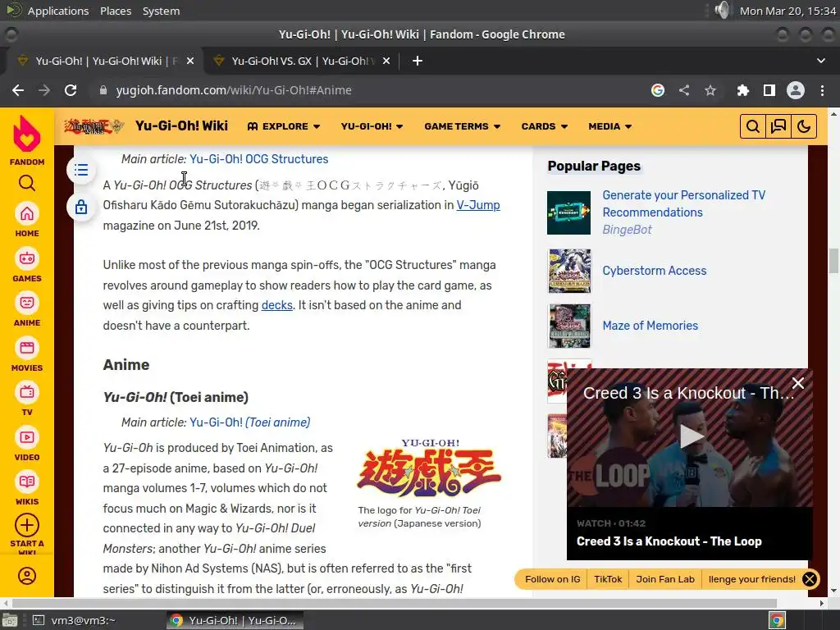Open a new Chrome tab
840x630 pixels.
[418, 61]
